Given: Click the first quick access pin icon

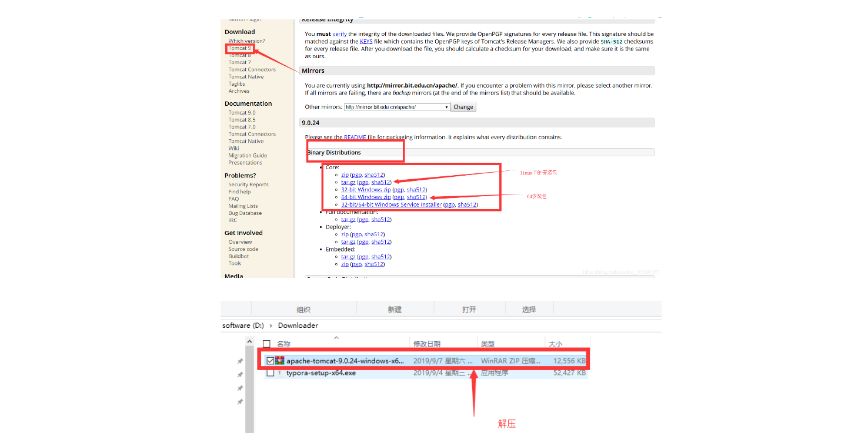Looking at the screenshot, I should click(240, 361).
